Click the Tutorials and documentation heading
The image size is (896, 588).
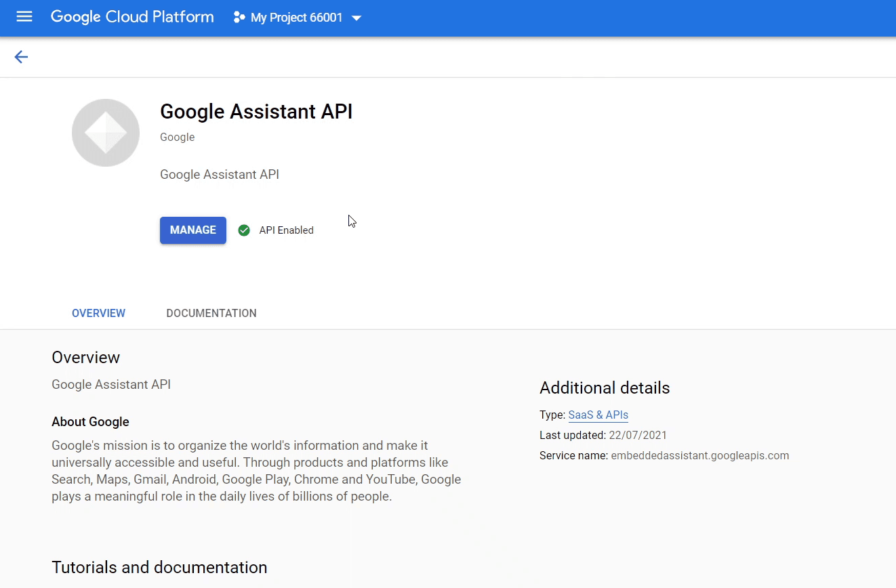159,567
